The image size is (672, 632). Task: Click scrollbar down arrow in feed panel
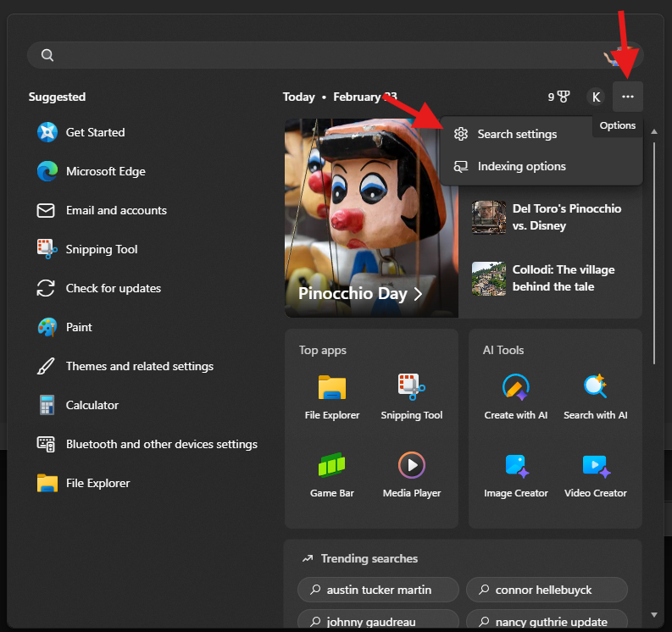[x=654, y=614]
